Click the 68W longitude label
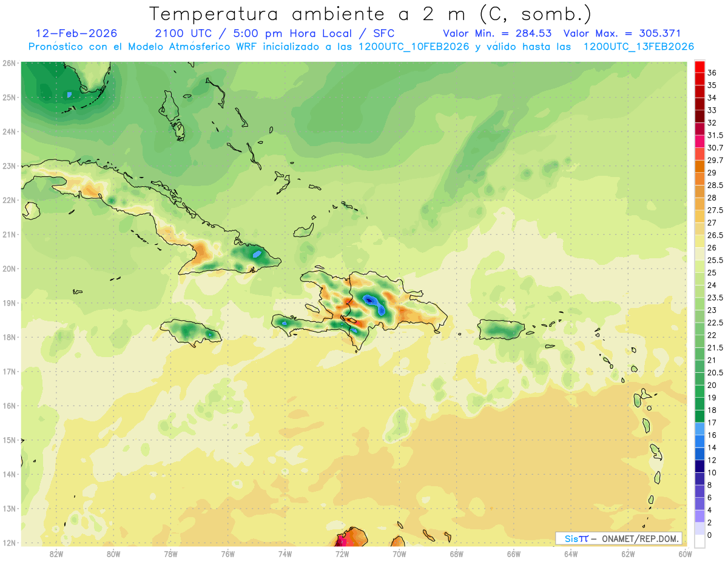The width and height of the screenshot is (728, 562). [457, 554]
